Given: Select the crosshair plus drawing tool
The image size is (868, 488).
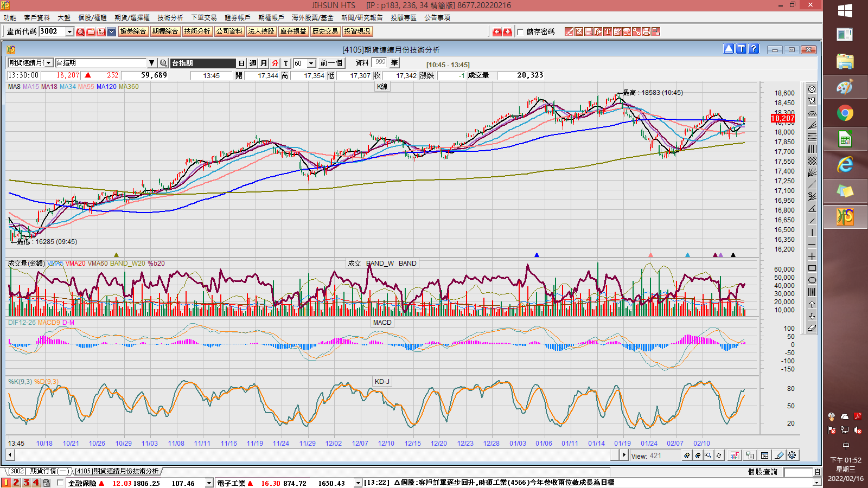Looking at the screenshot, I should point(812,256).
